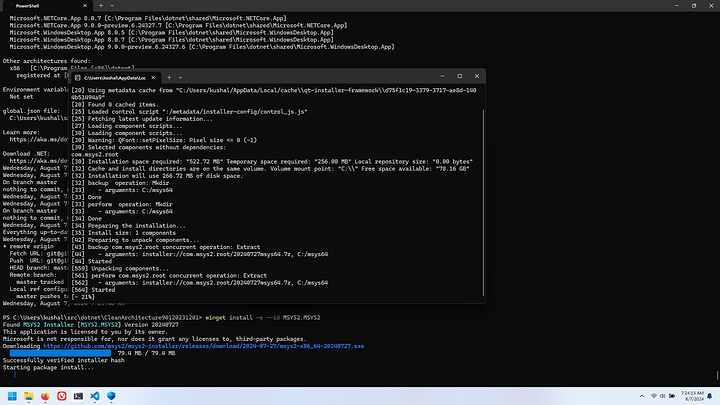This screenshot has height=405, width=720.
Task: Open new-tab profile dropdown in PowerShell window
Action: coord(112,6)
